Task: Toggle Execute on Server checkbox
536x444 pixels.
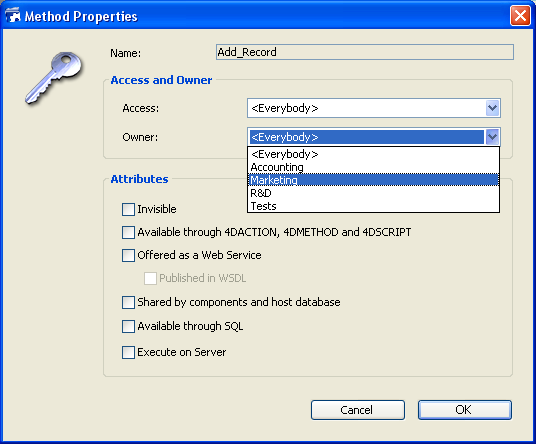Action: [128, 352]
